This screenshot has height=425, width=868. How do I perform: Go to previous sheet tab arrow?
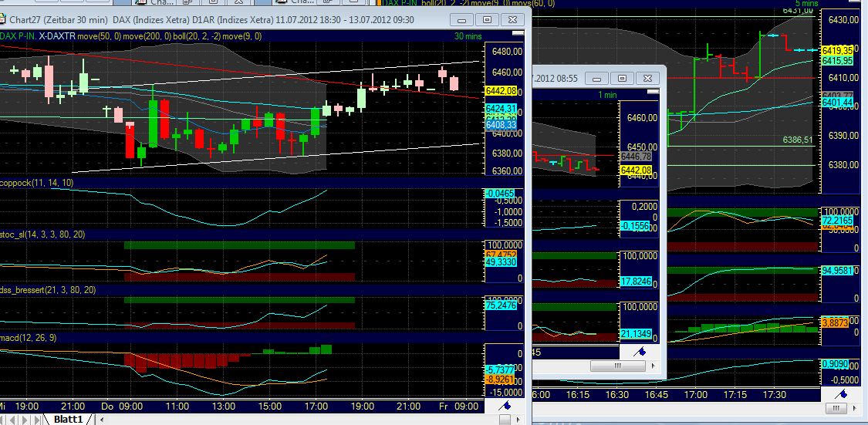(x=12, y=420)
